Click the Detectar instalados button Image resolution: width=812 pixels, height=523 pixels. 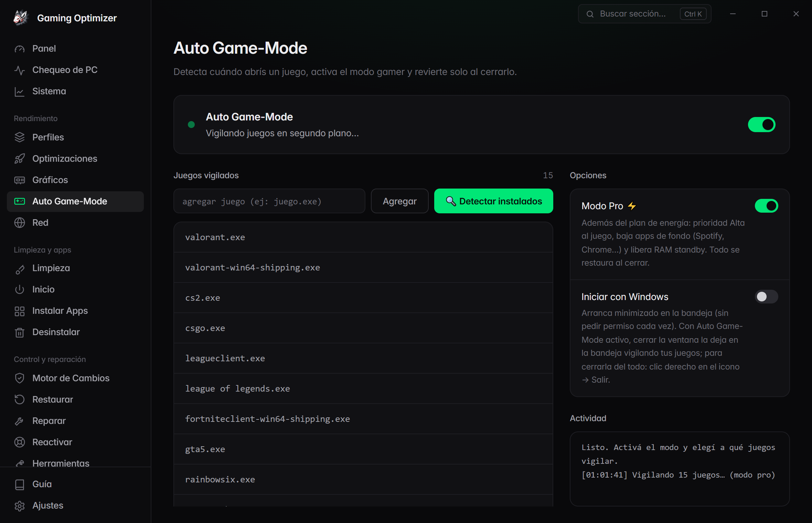493,201
